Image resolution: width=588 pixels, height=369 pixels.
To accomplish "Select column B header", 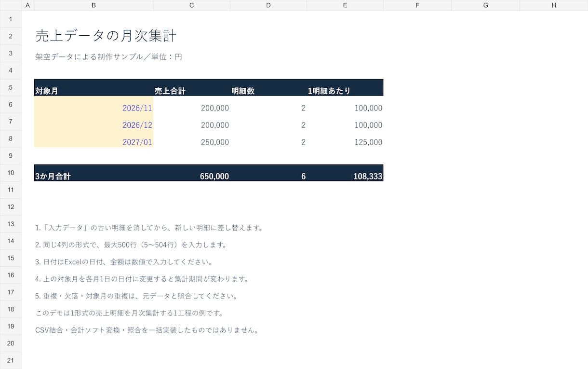I will 94,5.
